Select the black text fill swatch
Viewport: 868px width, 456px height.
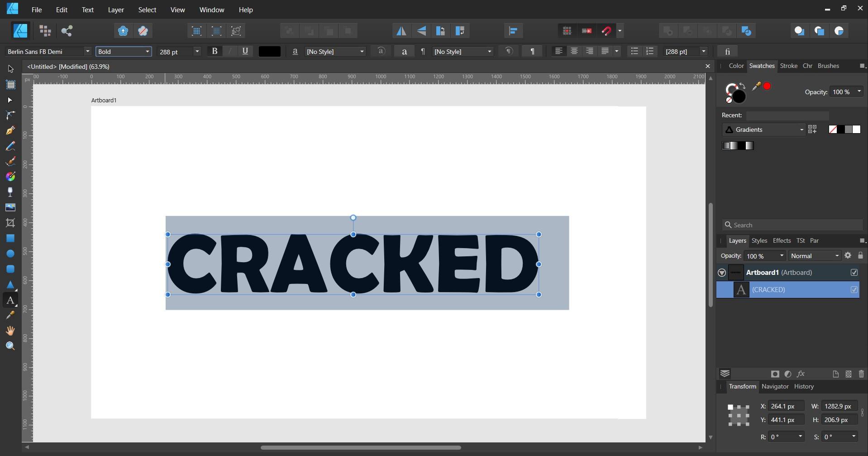[269, 51]
